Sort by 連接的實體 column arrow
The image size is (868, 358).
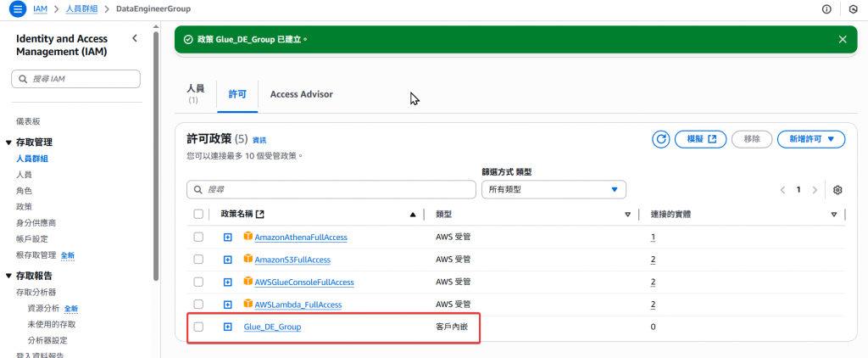coord(834,215)
